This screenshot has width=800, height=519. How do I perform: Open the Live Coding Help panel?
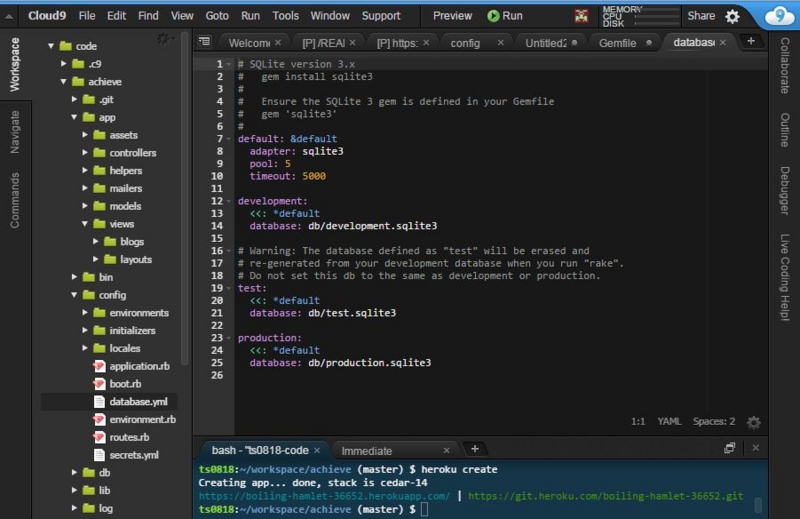point(785,277)
